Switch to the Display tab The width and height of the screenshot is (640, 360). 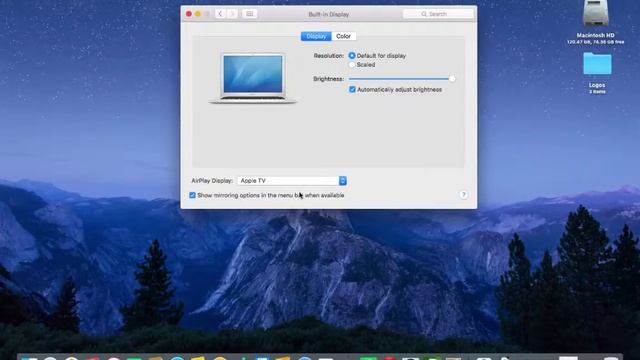316,36
